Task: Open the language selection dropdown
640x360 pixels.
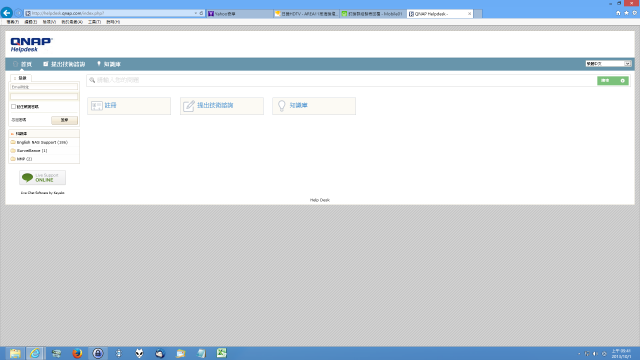Action: click(608, 64)
